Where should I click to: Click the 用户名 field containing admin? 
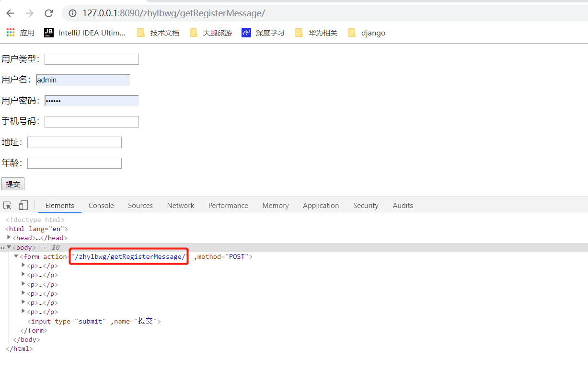pyautogui.click(x=83, y=80)
